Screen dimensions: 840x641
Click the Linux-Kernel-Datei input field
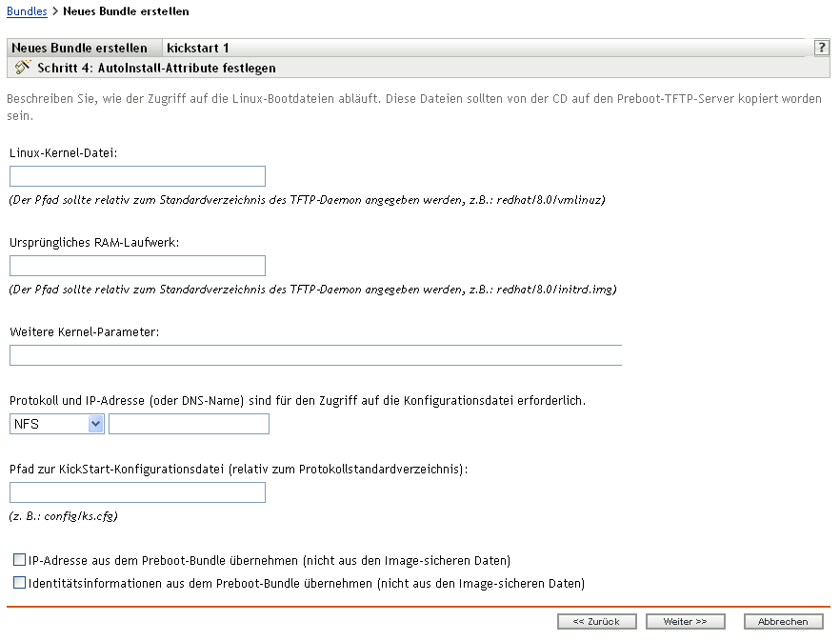point(137,175)
